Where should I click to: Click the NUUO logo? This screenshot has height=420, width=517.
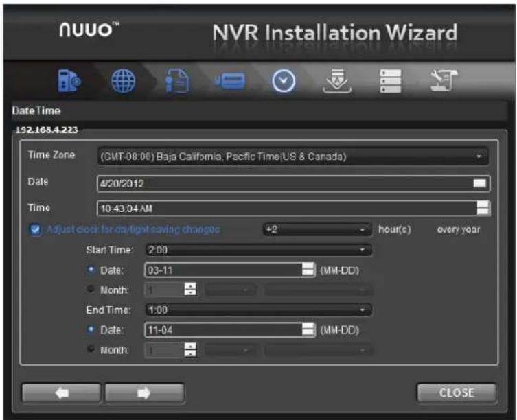click(89, 30)
